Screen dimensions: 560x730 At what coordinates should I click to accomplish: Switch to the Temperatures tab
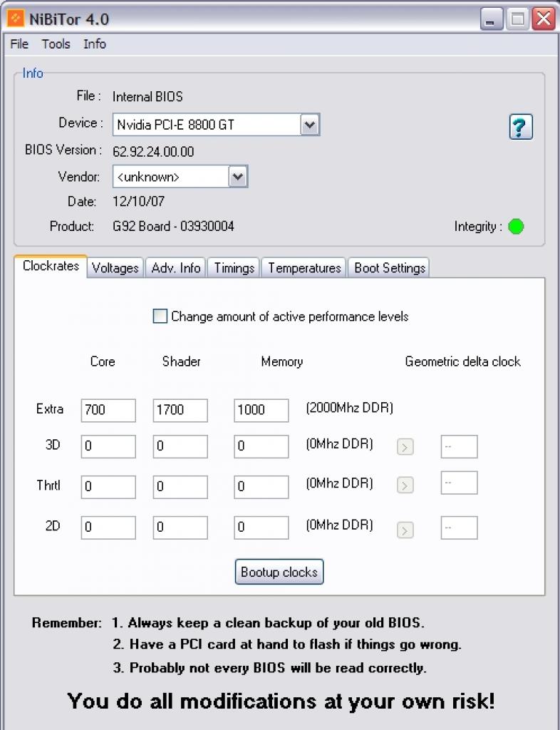[304, 268]
